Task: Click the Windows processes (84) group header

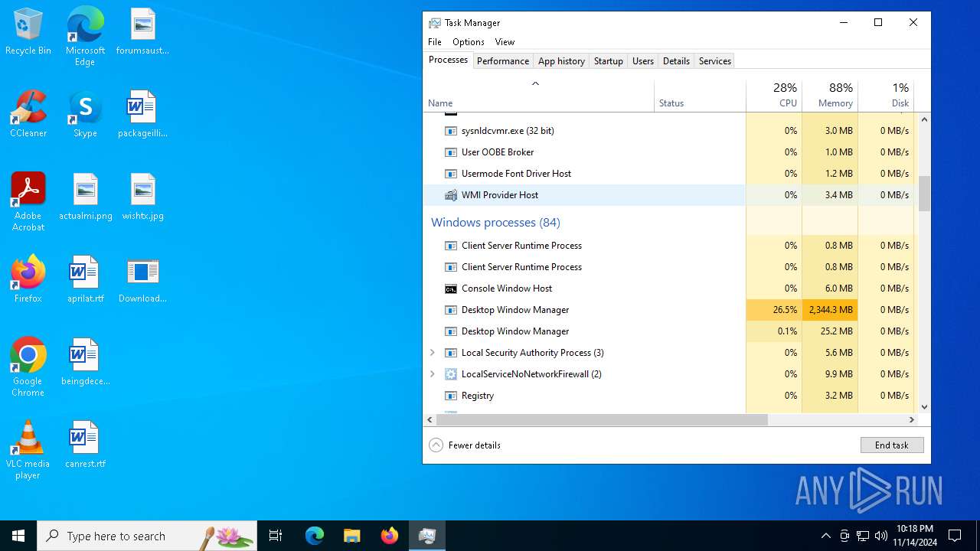Action: coord(495,223)
